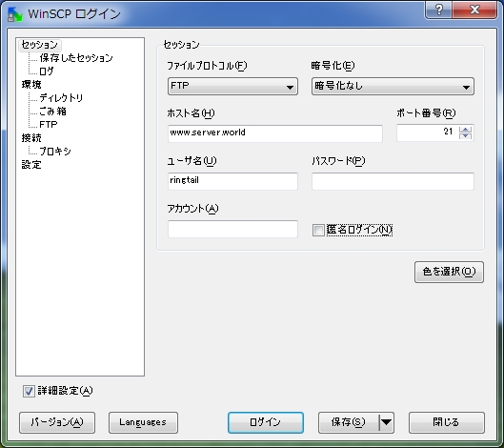This screenshot has width=504, height=448.
Task: Click the バージョン button
Action: coord(57,422)
